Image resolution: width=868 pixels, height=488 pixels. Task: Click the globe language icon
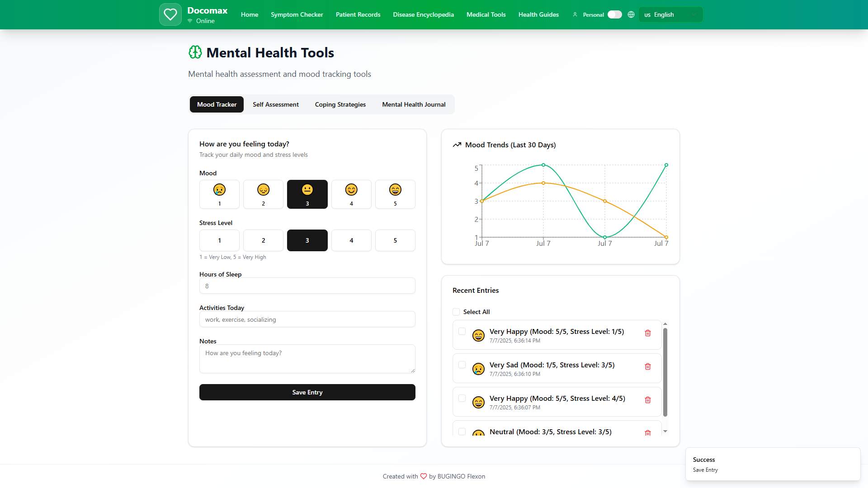[x=631, y=14]
